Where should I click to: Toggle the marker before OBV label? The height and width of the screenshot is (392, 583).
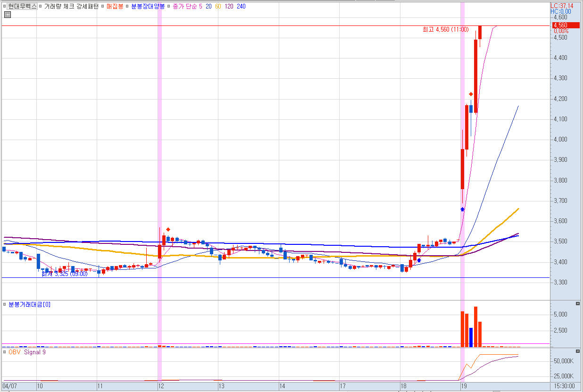(5, 352)
